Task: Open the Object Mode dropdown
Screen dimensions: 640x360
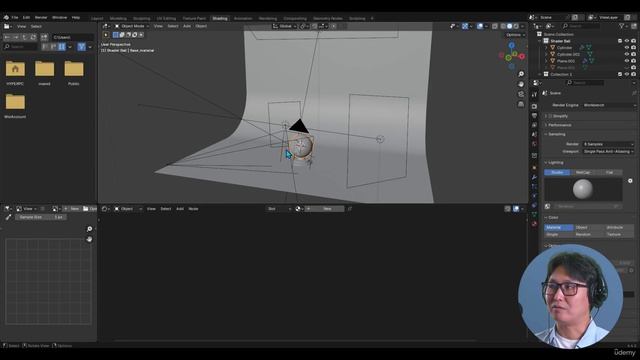Action: [x=132, y=26]
